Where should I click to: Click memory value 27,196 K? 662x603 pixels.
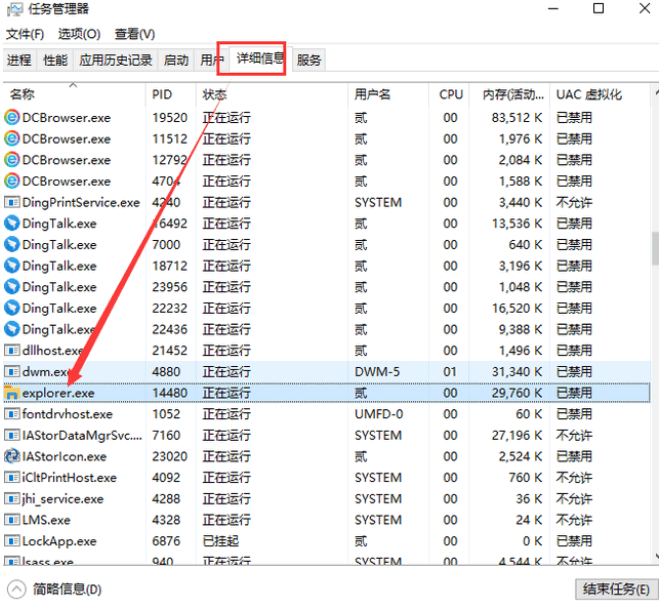[517, 435]
